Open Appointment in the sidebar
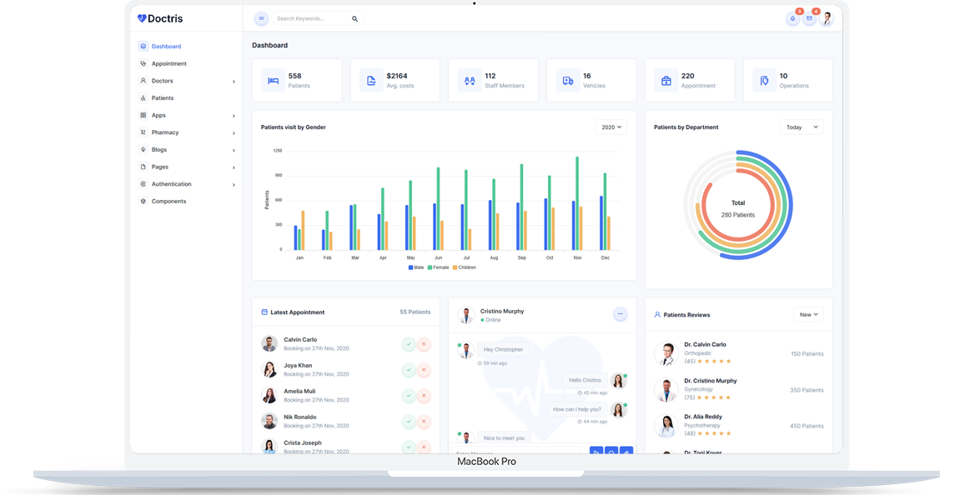 168,63
